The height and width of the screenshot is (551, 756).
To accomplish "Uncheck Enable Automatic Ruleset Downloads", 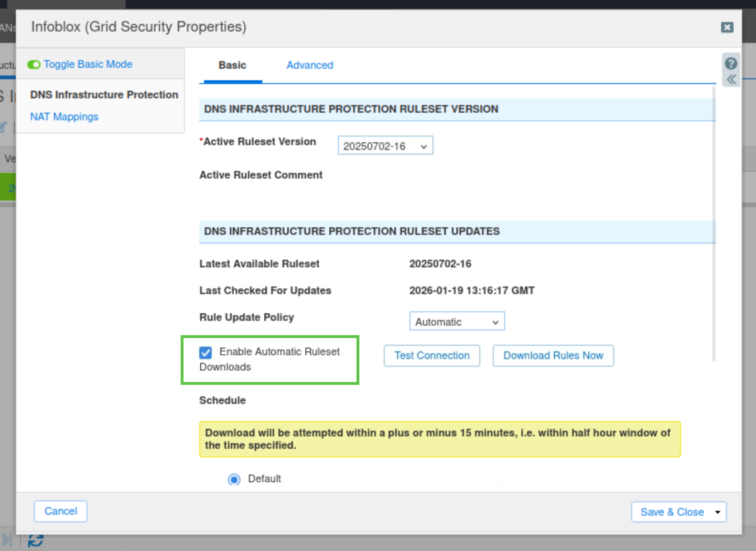I will pyautogui.click(x=205, y=352).
